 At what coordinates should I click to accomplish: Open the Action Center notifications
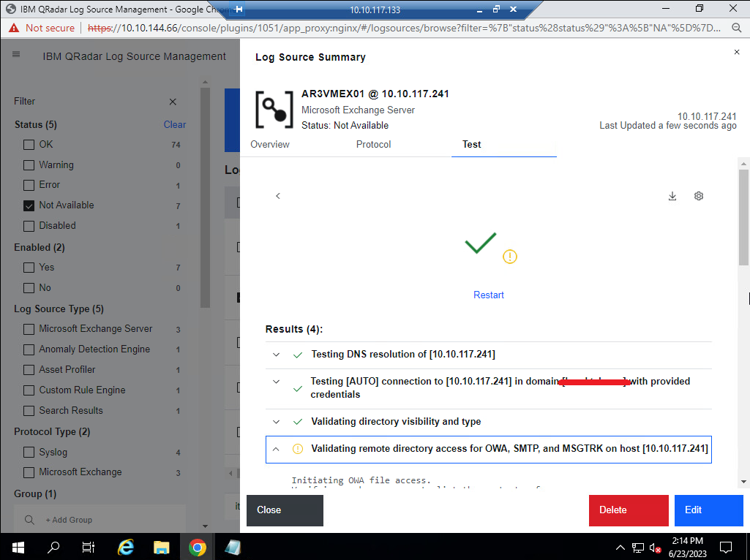pyautogui.click(x=726, y=548)
